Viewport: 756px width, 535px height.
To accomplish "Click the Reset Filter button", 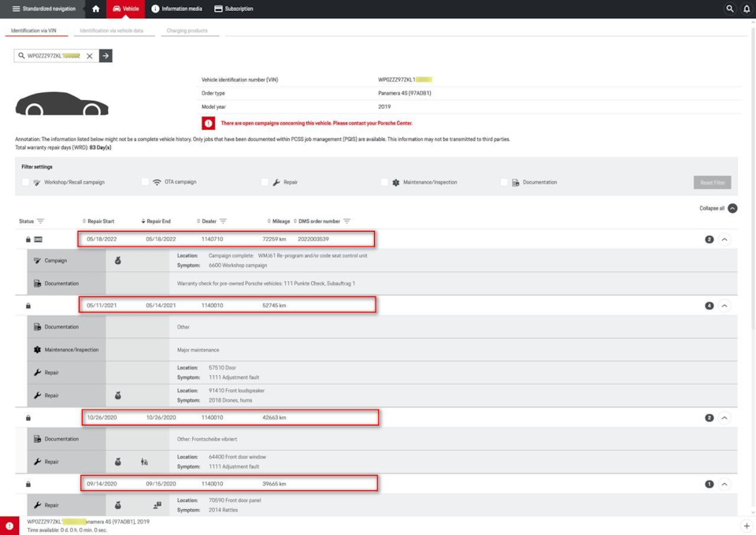I will tap(713, 182).
